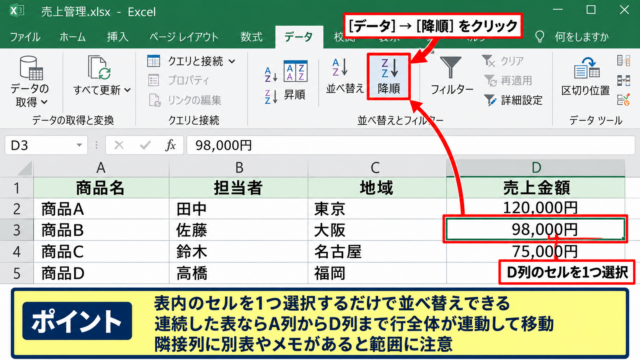Click the 昇順 Z-A sort icon
The height and width of the screenshot is (360, 640).
(271, 97)
